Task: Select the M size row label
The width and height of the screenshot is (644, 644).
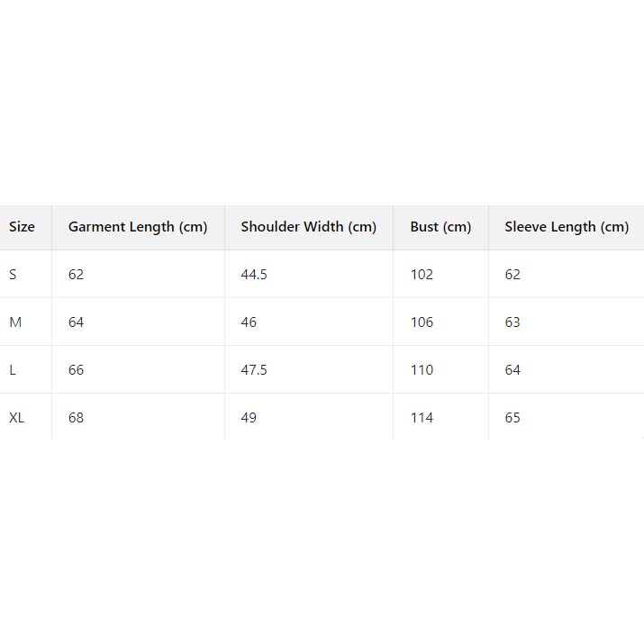Action: tap(14, 322)
